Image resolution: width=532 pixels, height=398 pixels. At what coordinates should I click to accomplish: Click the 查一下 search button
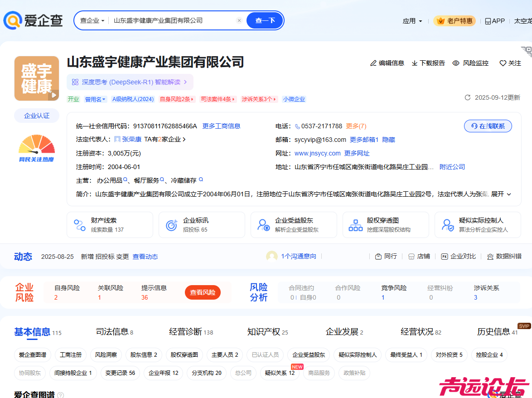coord(265,21)
